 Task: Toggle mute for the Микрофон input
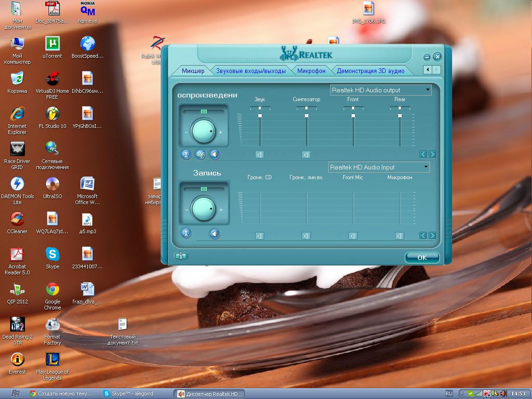coord(399,236)
